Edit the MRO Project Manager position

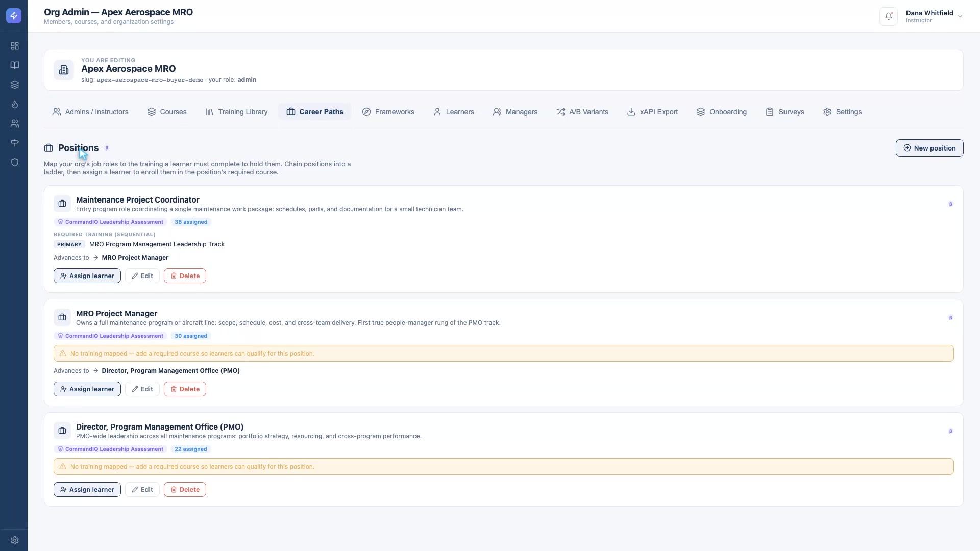pyautogui.click(x=142, y=389)
